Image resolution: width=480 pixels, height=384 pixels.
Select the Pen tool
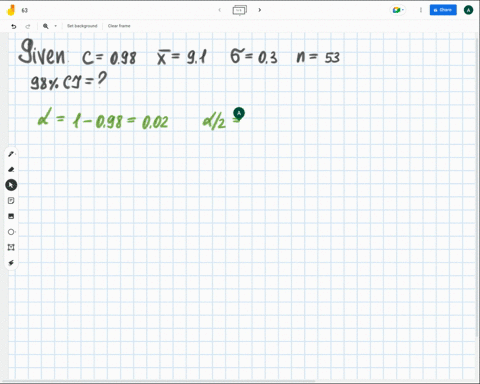click(x=11, y=154)
